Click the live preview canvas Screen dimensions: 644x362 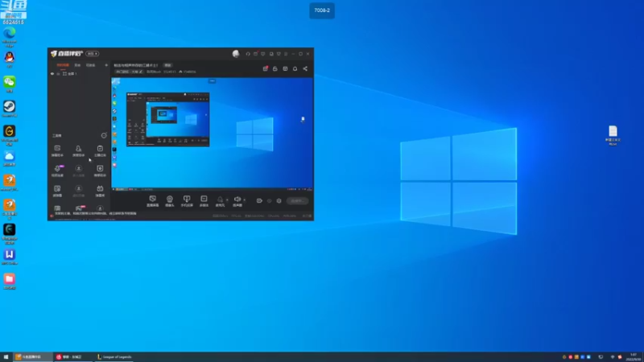213,134
